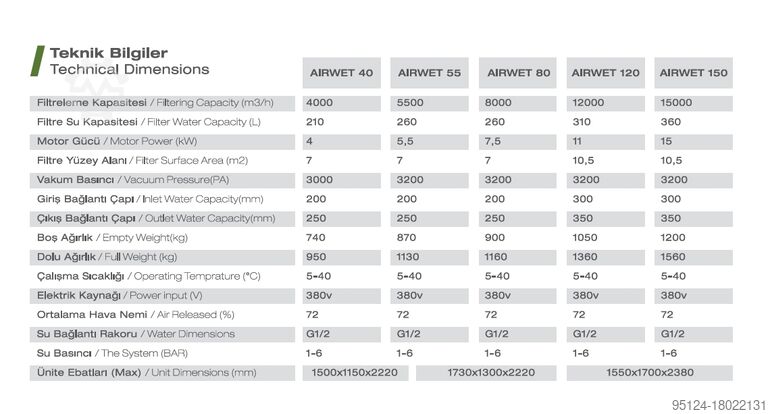
Task: Pick the AIRWET 150 column header
Action: tap(693, 73)
